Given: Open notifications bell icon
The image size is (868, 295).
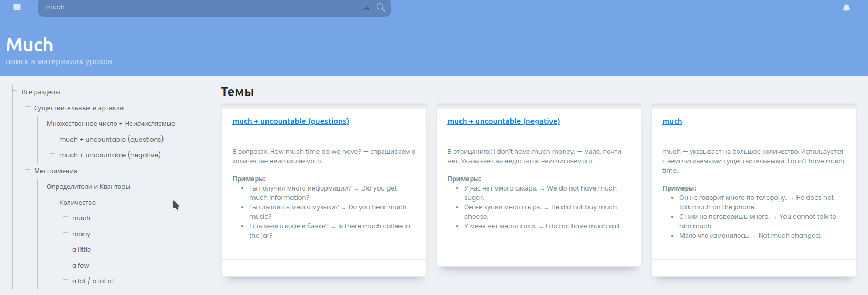Looking at the screenshot, I should click(x=846, y=8).
